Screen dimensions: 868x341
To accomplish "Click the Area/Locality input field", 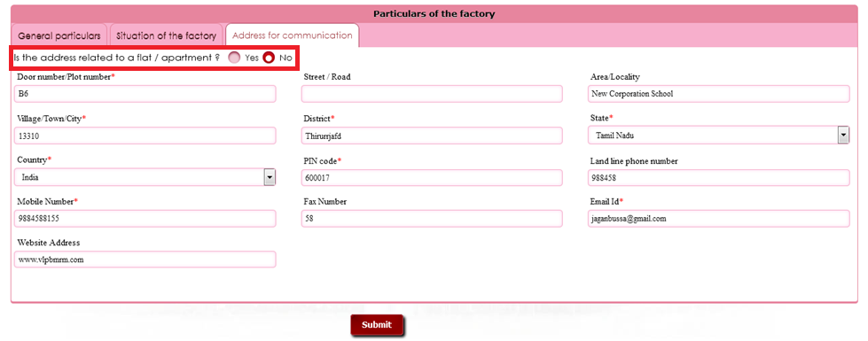I will (718, 94).
